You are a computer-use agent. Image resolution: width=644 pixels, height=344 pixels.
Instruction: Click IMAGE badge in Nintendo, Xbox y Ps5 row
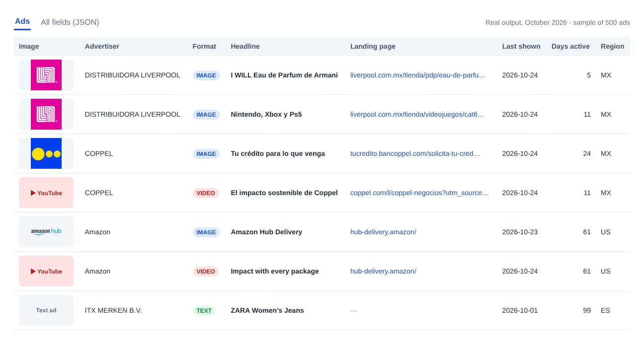(x=206, y=115)
